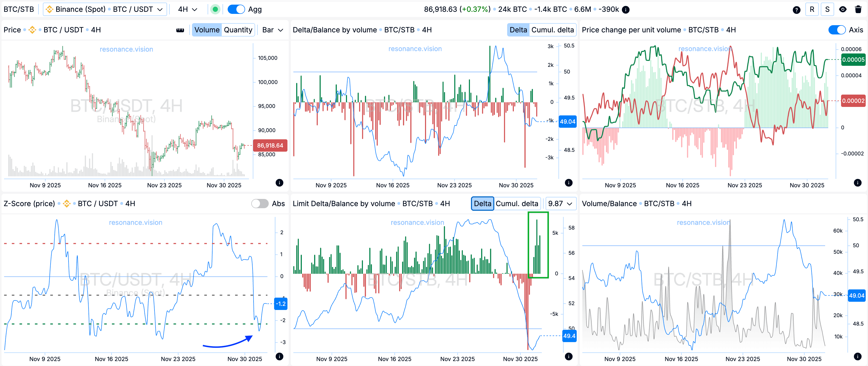Disable the Agg toggle switch
The image size is (868, 366).
(x=236, y=10)
